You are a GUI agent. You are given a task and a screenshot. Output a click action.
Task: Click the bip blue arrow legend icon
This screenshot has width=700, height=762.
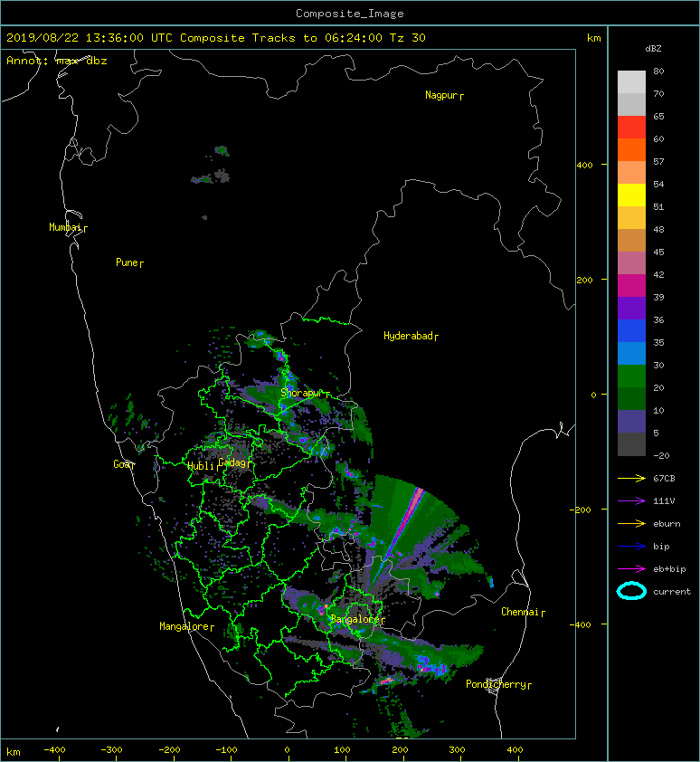tap(631, 547)
